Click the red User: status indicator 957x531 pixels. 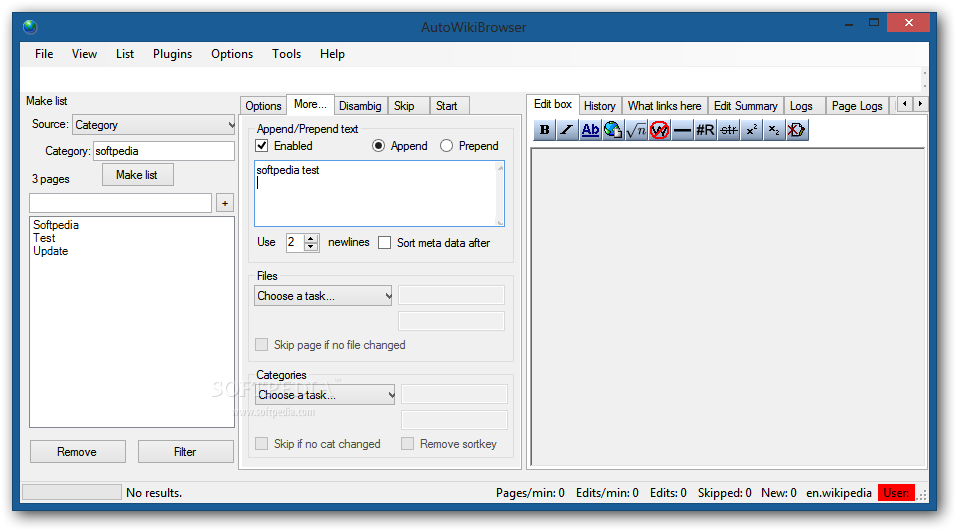[896, 493]
